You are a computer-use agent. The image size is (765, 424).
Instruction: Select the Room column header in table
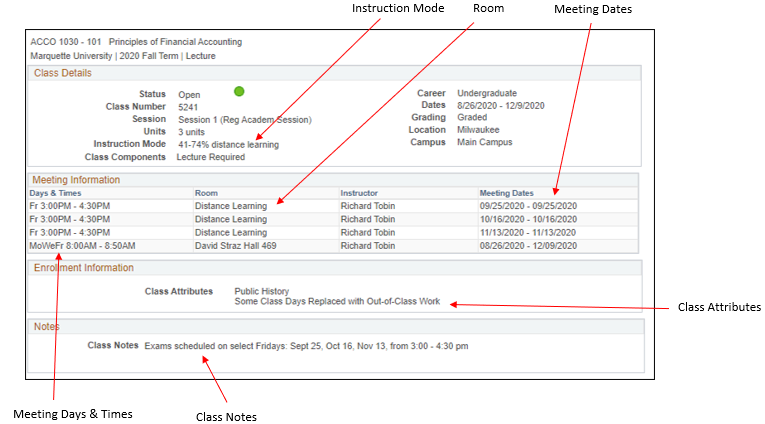pos(206,193)
